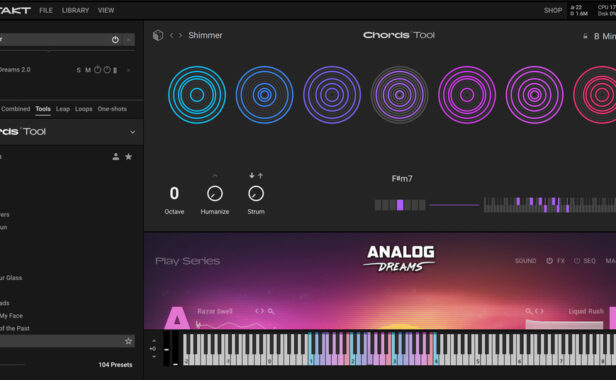Go to previous Chords Tool preset arrow
This screenshot has height=380, width=616.
click(172, 35)
